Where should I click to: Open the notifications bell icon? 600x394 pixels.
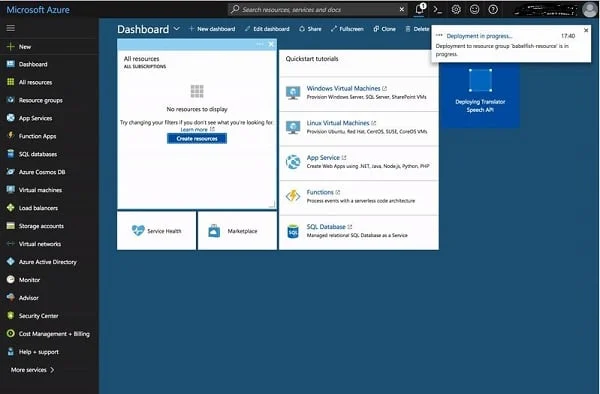420,9
